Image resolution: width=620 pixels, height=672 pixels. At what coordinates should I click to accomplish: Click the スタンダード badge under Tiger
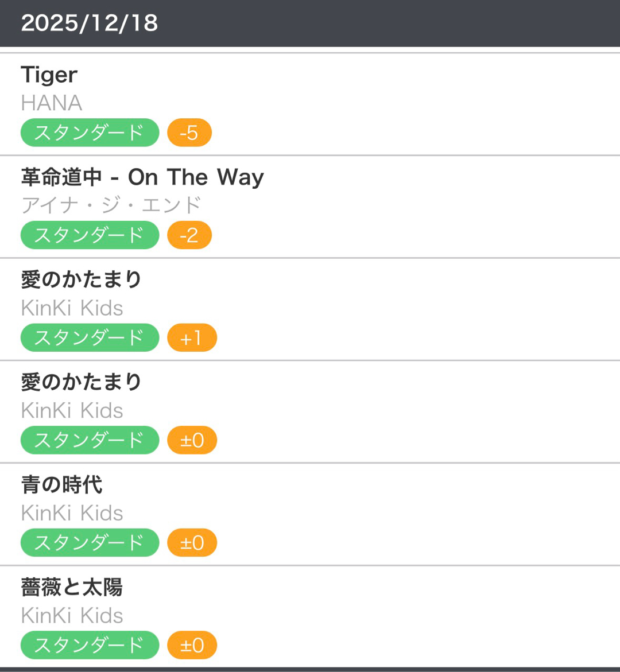tap(90, 133)
